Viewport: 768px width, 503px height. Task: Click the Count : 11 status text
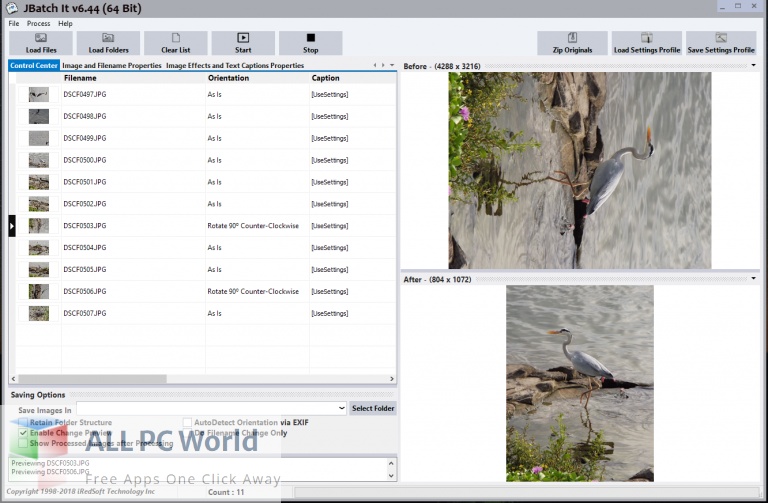226,492
